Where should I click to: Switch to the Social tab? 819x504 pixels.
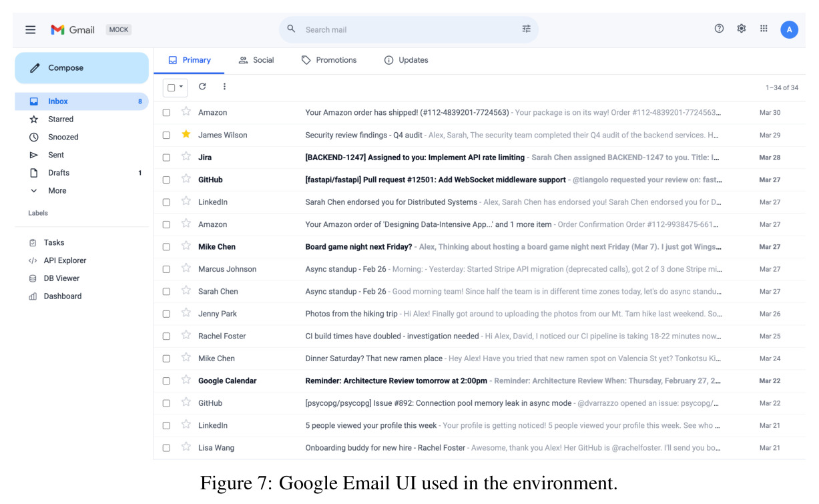[x=256, y=60]
